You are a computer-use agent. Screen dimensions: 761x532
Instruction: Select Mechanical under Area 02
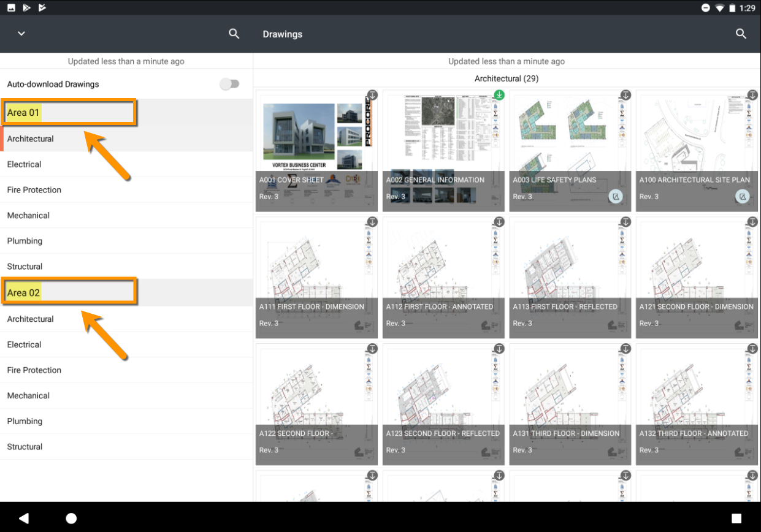(28, 396)
